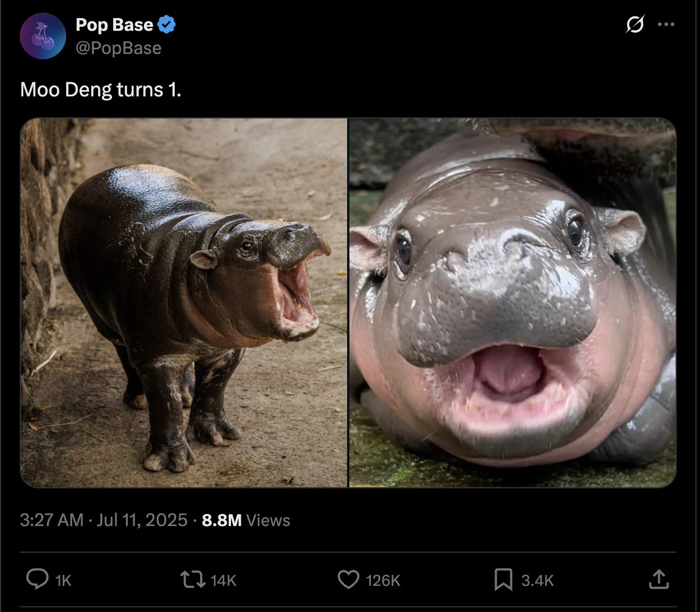Open the 8.8M Views analytics link
The width and height of the screenshot is (700, 612).
point(246,520)
